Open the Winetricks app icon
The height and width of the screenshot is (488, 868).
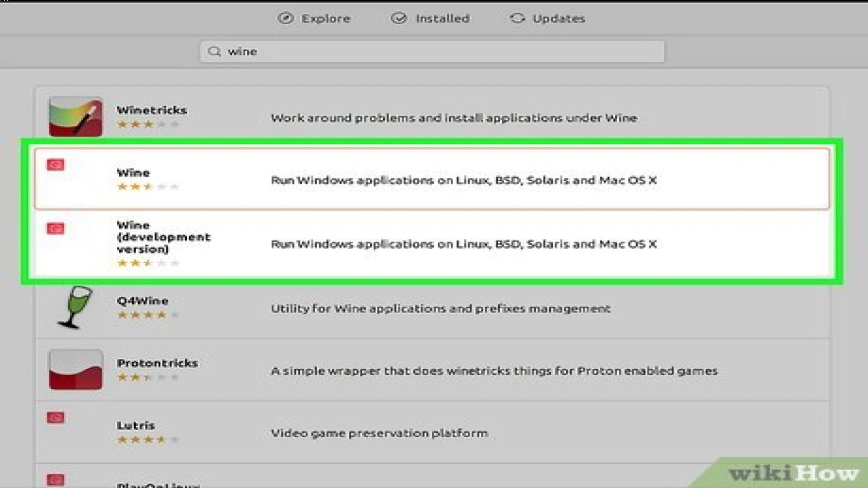point(76,117)
